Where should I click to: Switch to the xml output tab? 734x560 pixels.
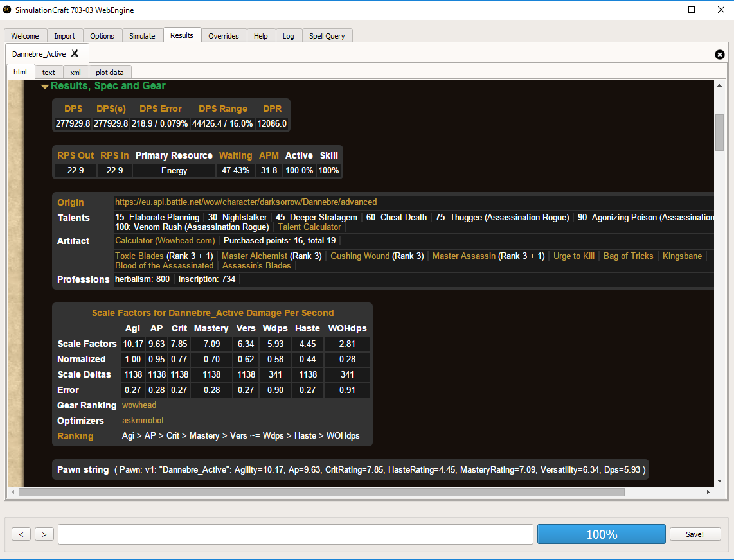[x=75, y=73]
